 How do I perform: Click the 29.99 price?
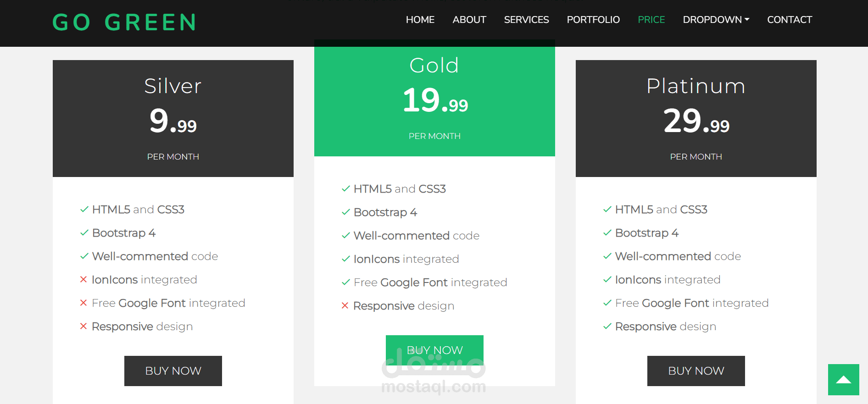[696, 121]
